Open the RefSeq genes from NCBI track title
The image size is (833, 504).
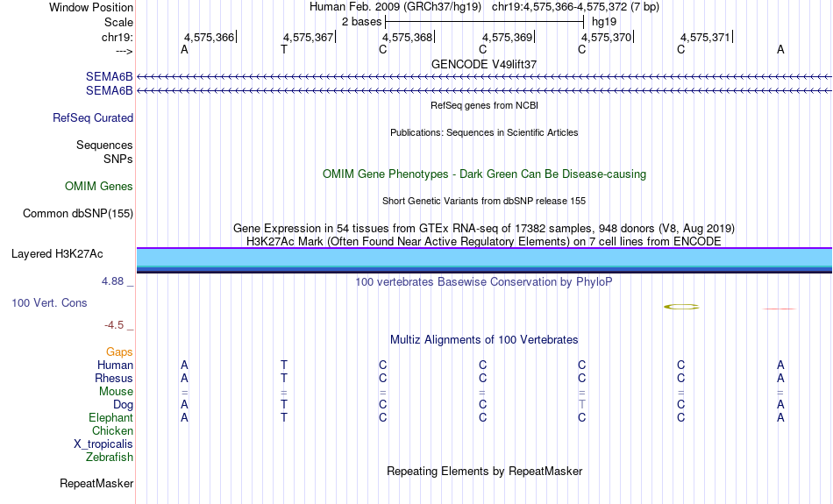coord(484,105)
